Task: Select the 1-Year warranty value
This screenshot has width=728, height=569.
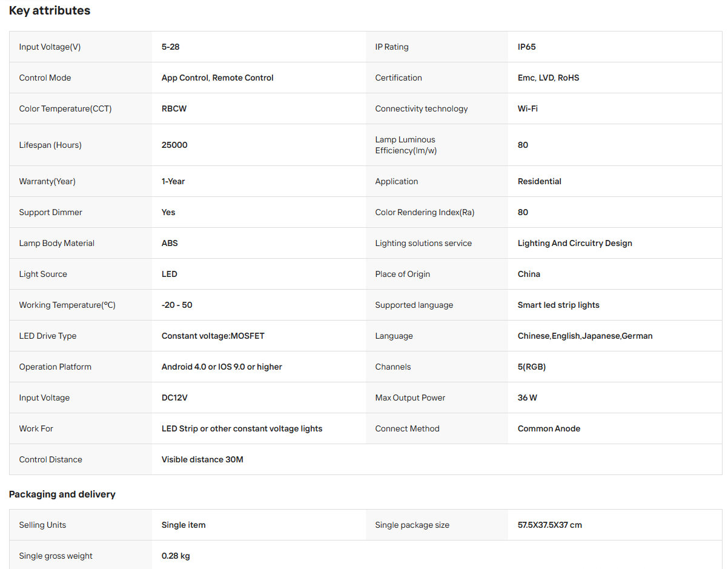Action: click(173, 181)
